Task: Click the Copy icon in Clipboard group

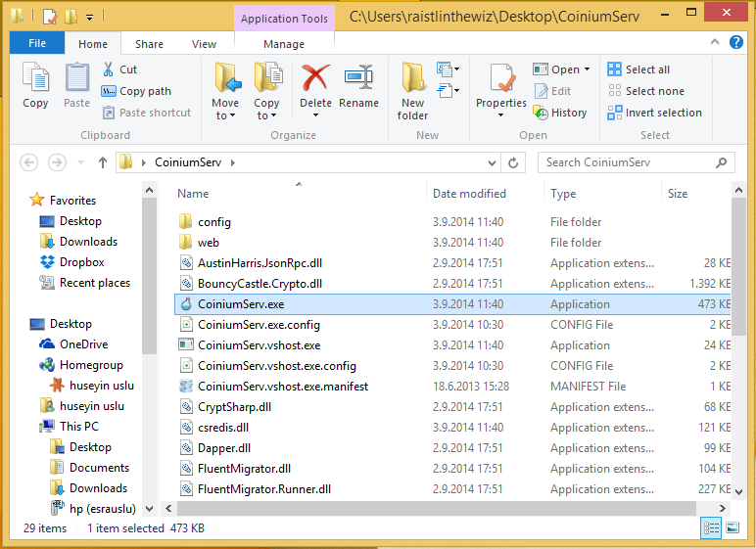Action: point(35,77)
